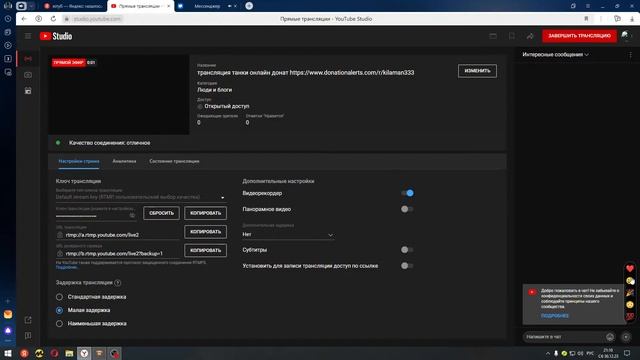The width and height of the screenshot is (640, 360).
Task: Click the stream URL field rtmp://a.rtmp.youtube.com/live2
Action: (118, 235)
